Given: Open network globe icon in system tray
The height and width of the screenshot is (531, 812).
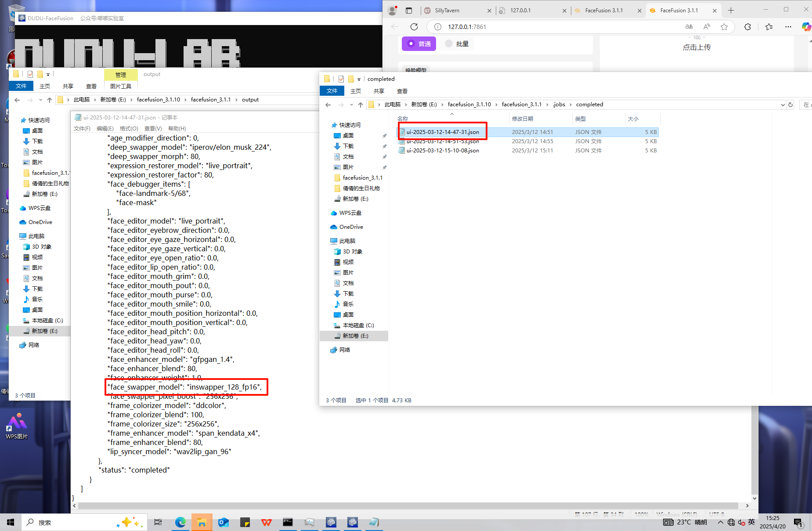Looking at the screenshot, I should point(731,522).
